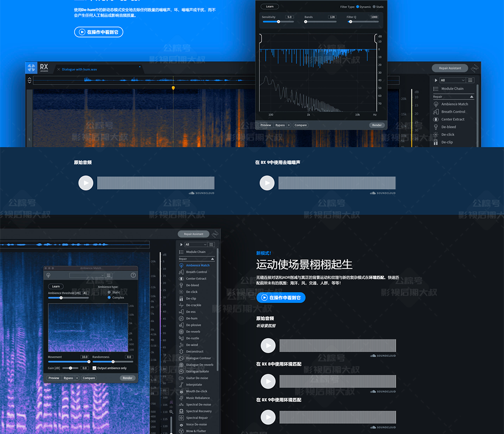
Task: Select Breath Control in upper module list
Action: coord(453,112)
